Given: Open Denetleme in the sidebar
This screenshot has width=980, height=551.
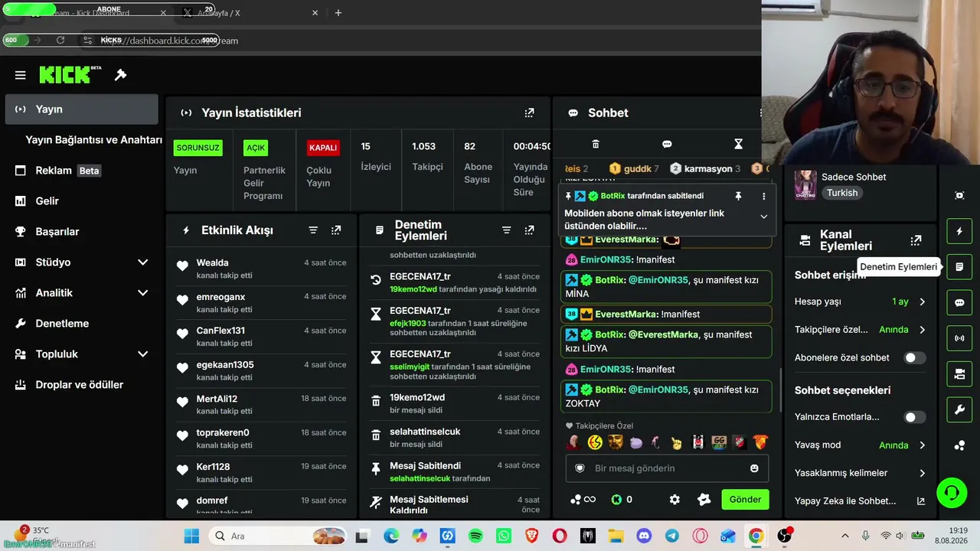Looking at the screenshot, I should tap(81, 324).
